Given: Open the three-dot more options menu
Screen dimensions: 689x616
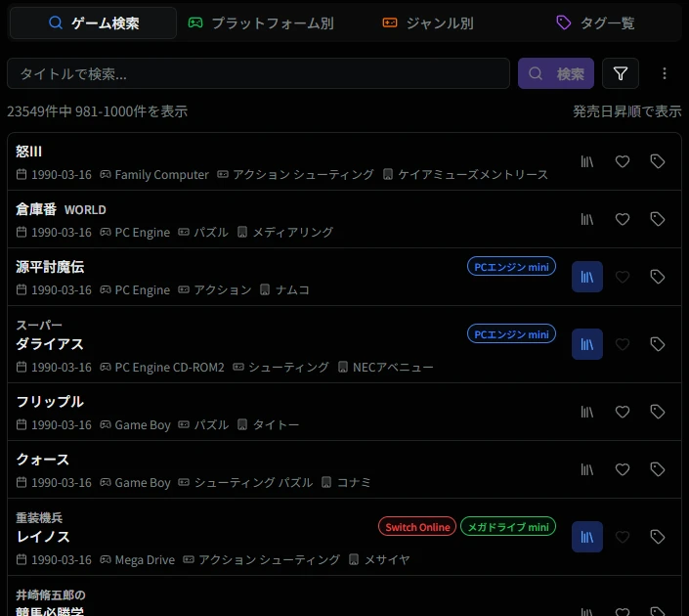Looking at the screenshot, I should point(664,73).
